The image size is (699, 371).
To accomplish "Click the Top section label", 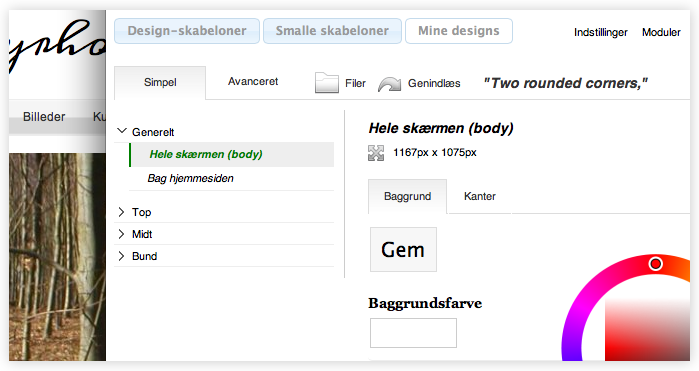I will click(141, 212).
